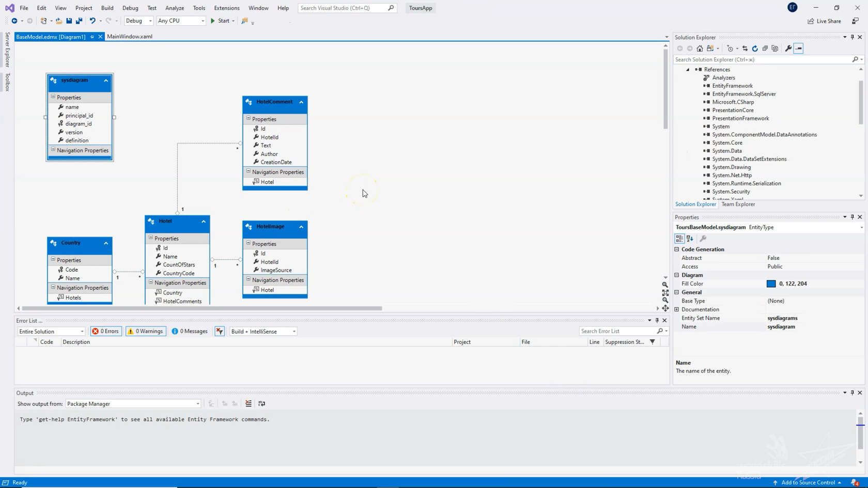Click the Search Visual Studio box
This screenshot has width=868, height=488.
(347, 8)
